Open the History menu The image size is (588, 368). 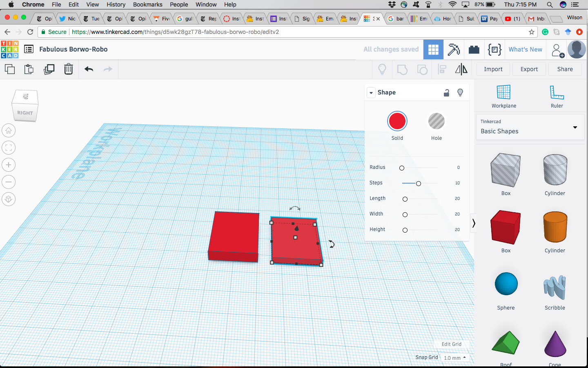point(116,4)
